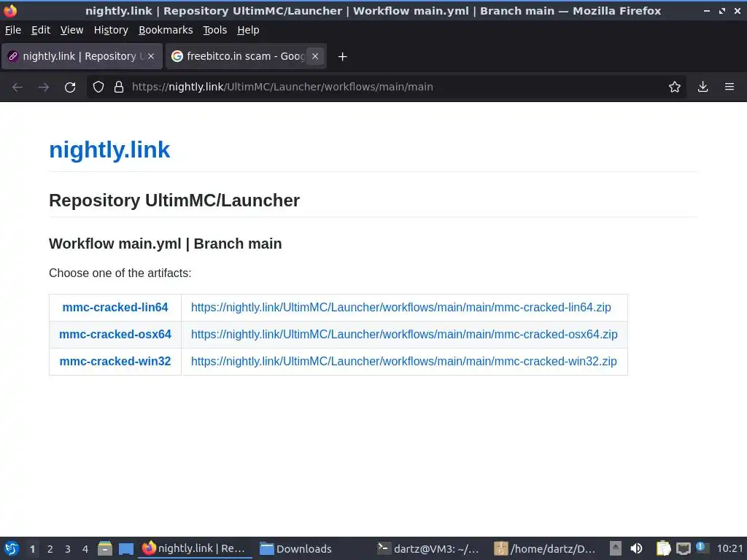This screenshot has width=747, height=560.
Task: Close the freebitco.in scam Google tab
Action: click(x=315, y=56)
